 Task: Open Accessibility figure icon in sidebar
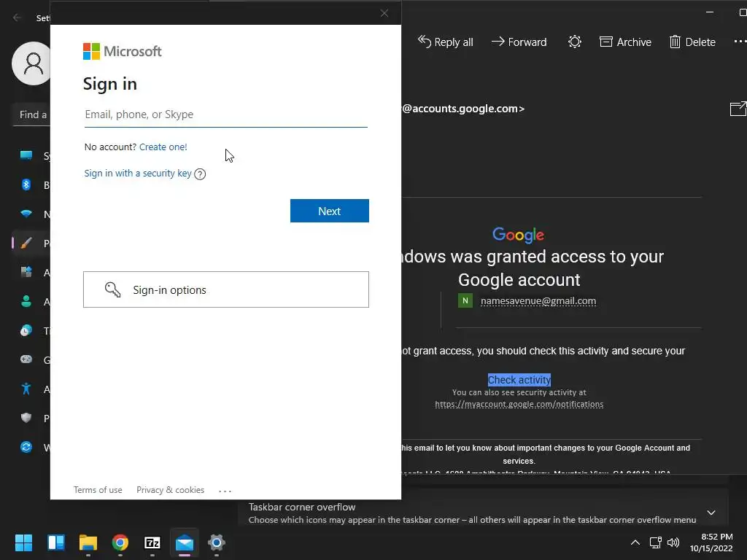(26, 389)
